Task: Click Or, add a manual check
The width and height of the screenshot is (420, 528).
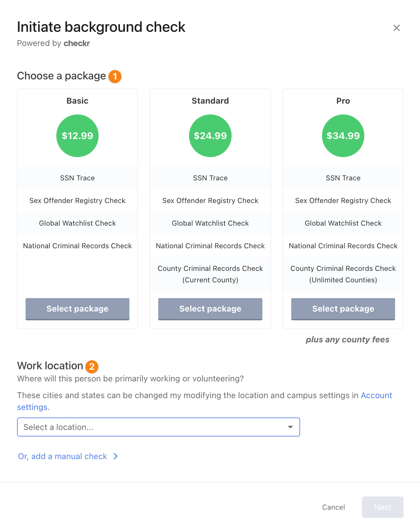Action: [x=63, y=456]
